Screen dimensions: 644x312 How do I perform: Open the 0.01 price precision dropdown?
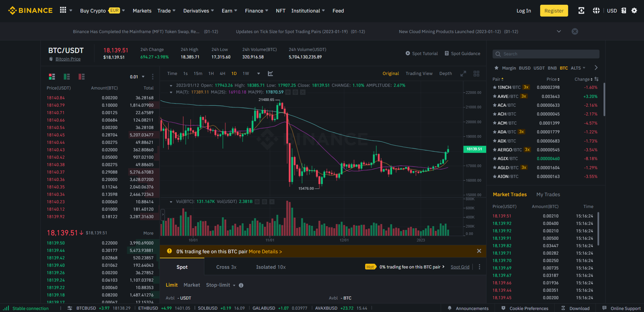(137, 77)
